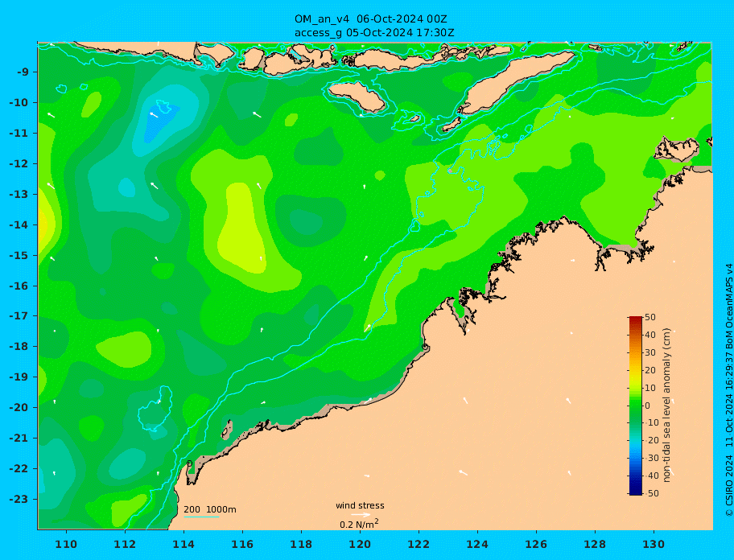Click latitude axis label '-21'
The width and height of the screenshot is (734, 560).
pyautogui.click(x=19, y=439)
